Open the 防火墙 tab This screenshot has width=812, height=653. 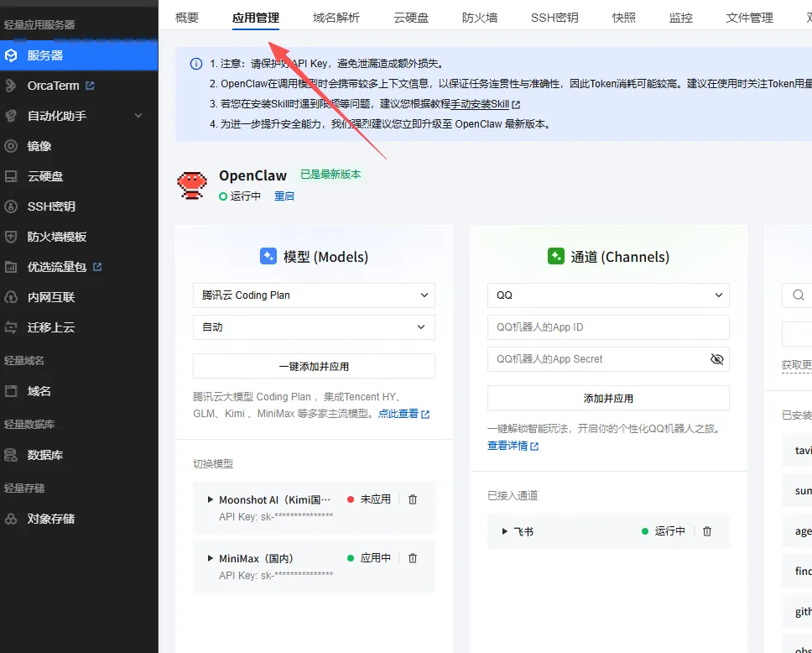click(x=480, y=18)
